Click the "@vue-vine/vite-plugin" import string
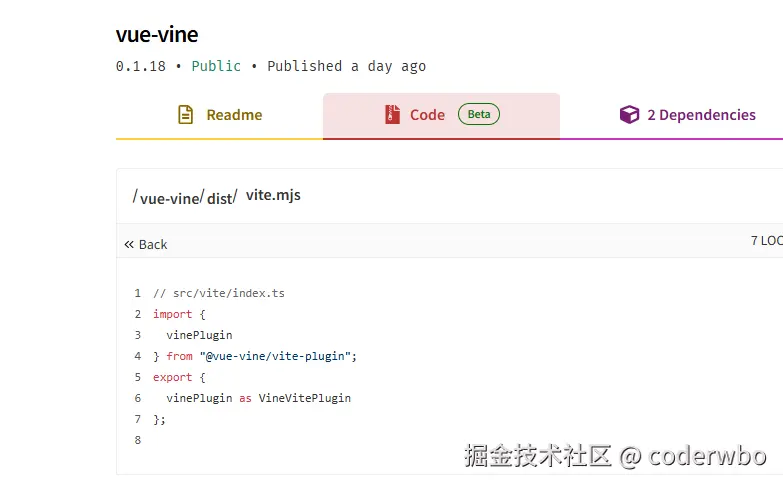This screenshot has width=783, height=486. 278,356
